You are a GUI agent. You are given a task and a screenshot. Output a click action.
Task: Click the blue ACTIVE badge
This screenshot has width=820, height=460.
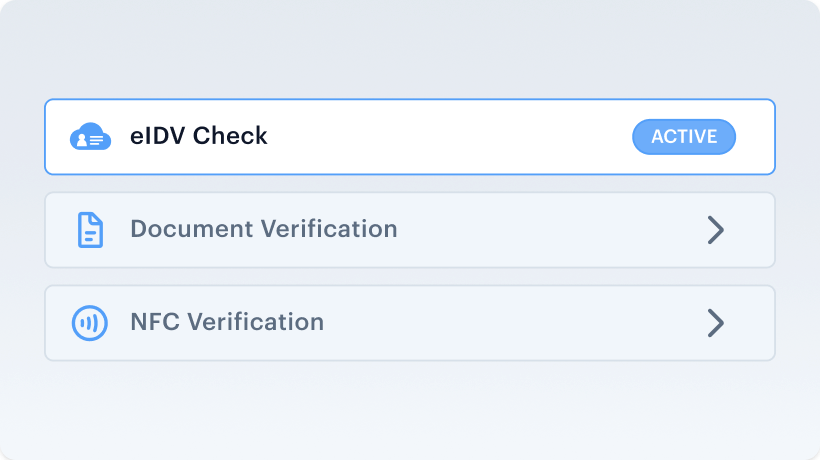tap(684, 136)
